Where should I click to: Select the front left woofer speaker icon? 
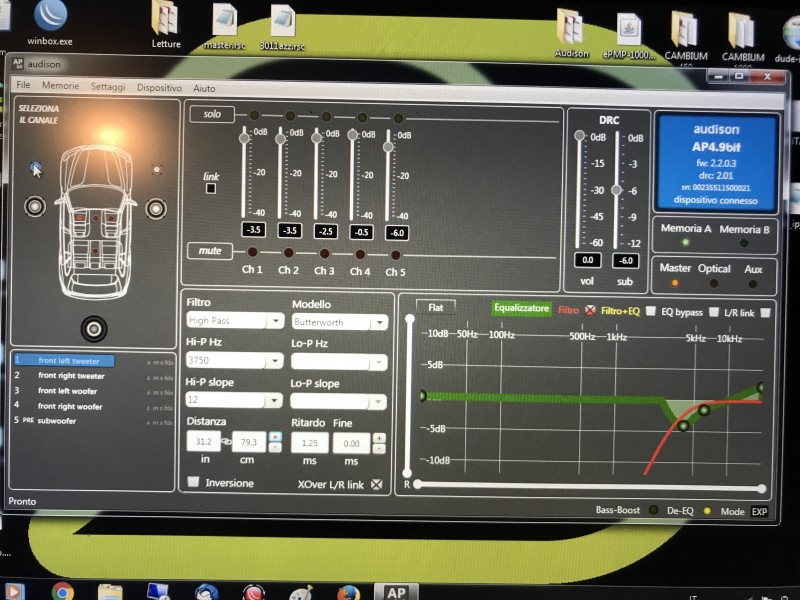(35, 206)
